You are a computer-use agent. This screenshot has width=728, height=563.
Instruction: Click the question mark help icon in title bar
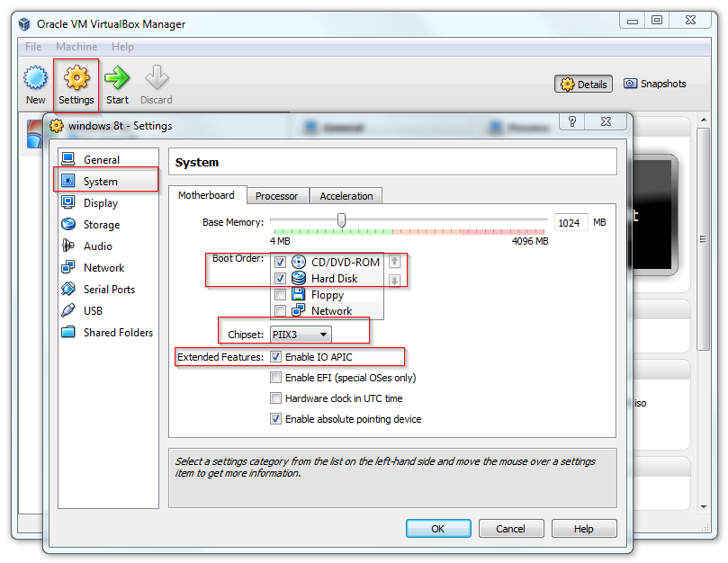tap(572, 121)
